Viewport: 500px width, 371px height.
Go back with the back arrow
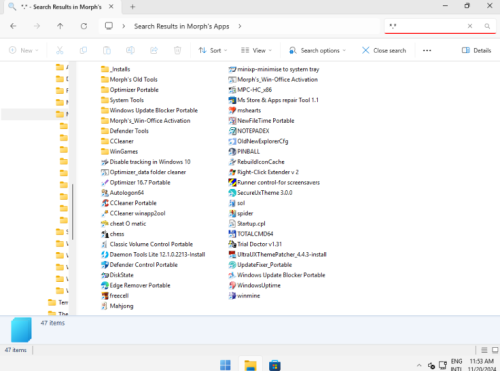click(x=13, y=26)
